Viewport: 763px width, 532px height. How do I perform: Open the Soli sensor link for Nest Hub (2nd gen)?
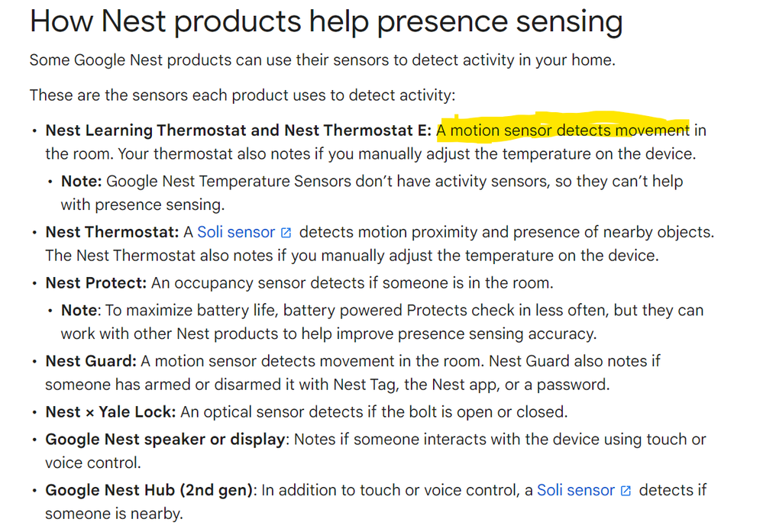pos(575,490)
